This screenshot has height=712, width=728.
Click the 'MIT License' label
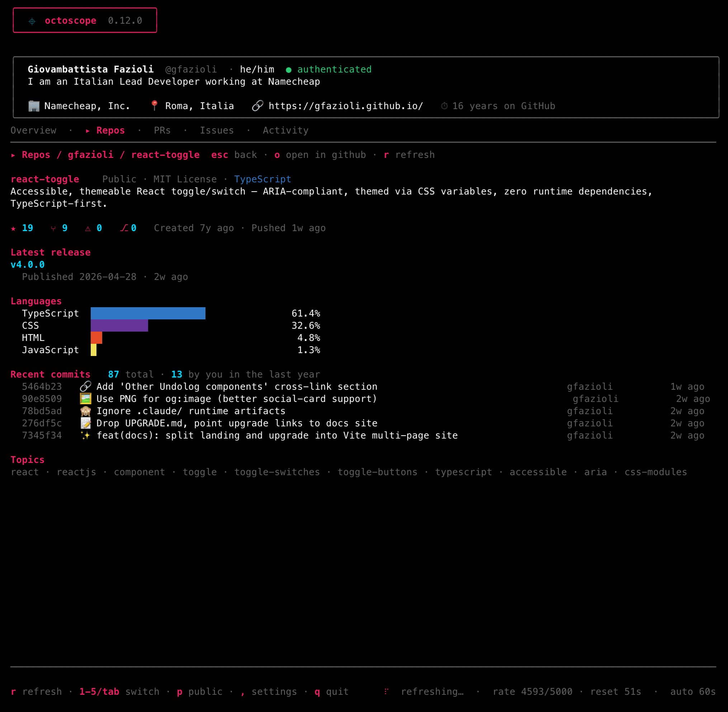click(x=185, y=179)
